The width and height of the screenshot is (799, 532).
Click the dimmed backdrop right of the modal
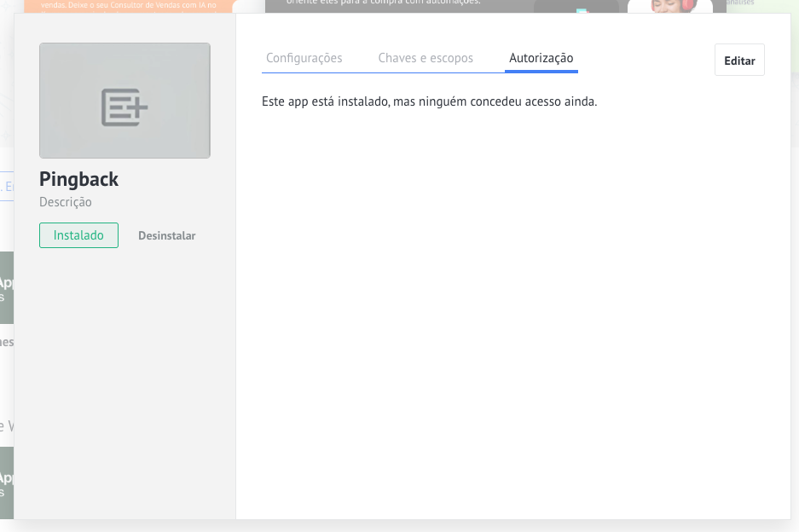[x=794, y=256]
